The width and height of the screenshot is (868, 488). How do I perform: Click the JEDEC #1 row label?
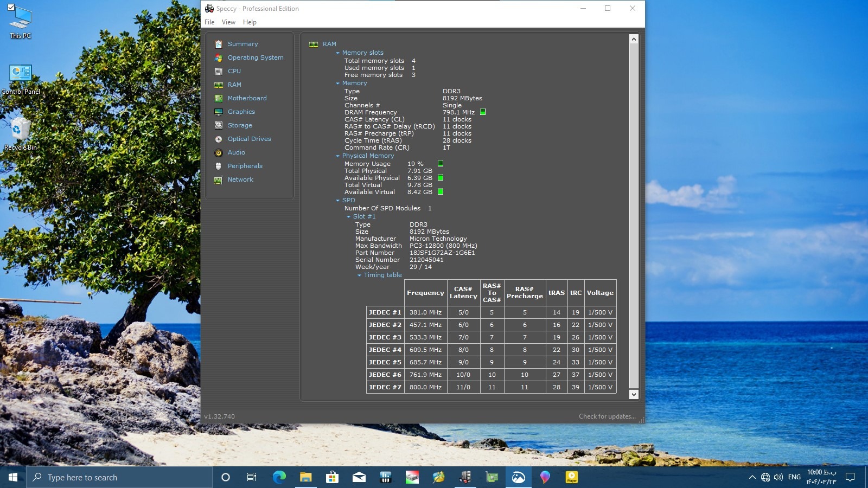[x=385, y=312]
